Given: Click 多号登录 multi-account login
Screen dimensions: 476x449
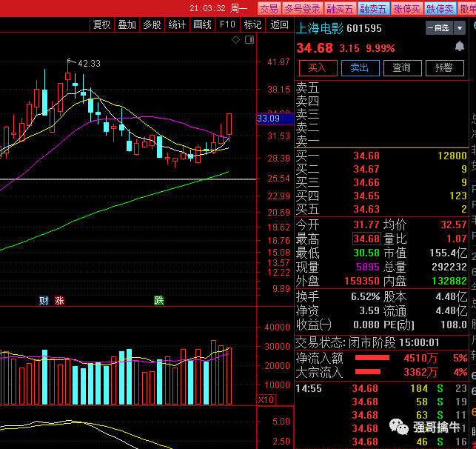Looking at the screenshot, I should tap(302, 9).
